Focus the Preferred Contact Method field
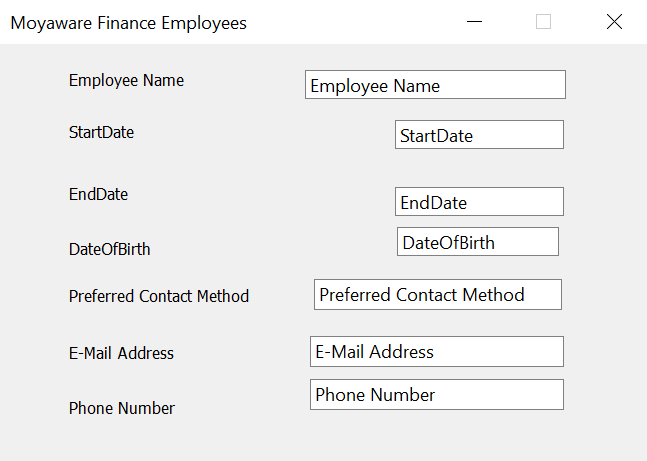 (x=437, y=295)
